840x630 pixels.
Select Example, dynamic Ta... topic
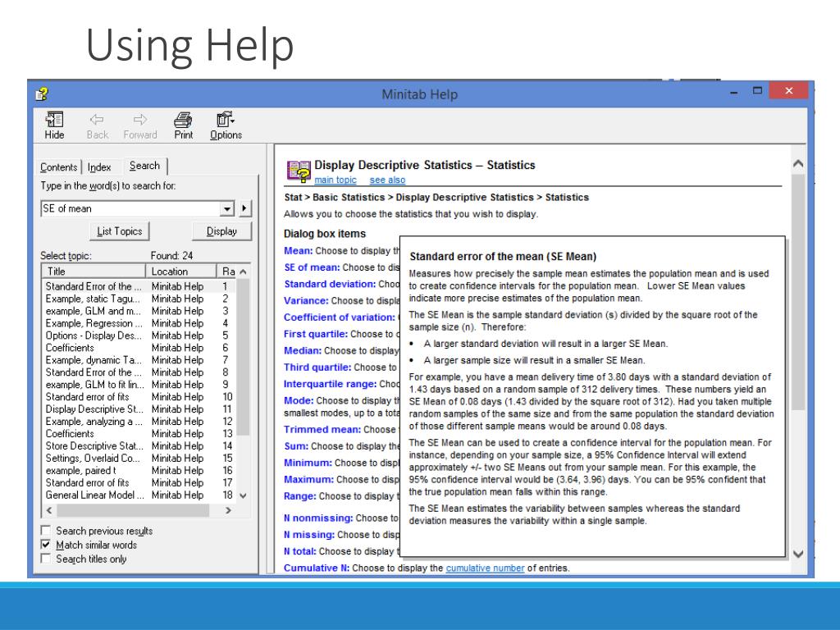(x=137, y=360)
